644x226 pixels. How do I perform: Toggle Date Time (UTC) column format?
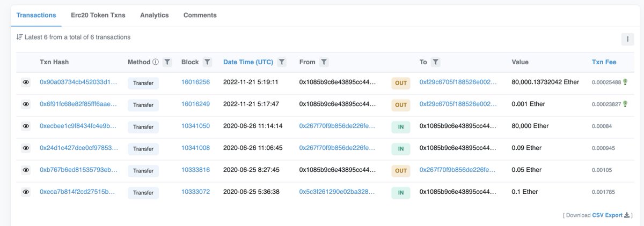tap(248, 62)
